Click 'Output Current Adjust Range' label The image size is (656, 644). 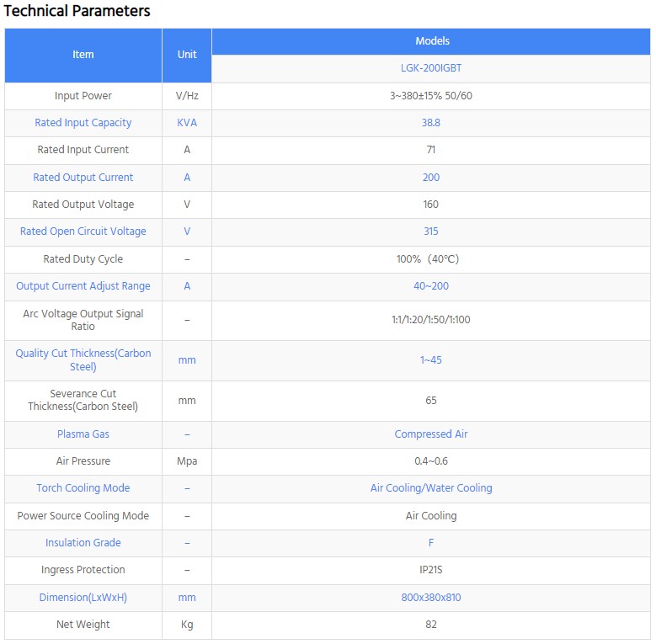click(x=83, y=286)
